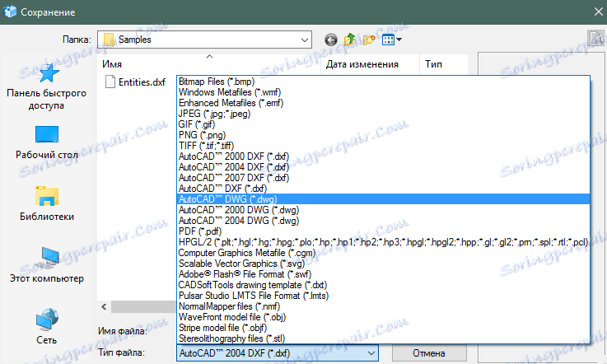Choose Stripe model file (*.objf)
This screenshot has width=607, height=364.
coord(383,328)
